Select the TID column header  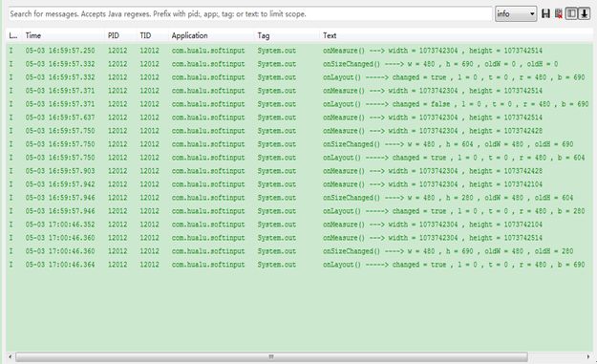(x=145, y=35)
